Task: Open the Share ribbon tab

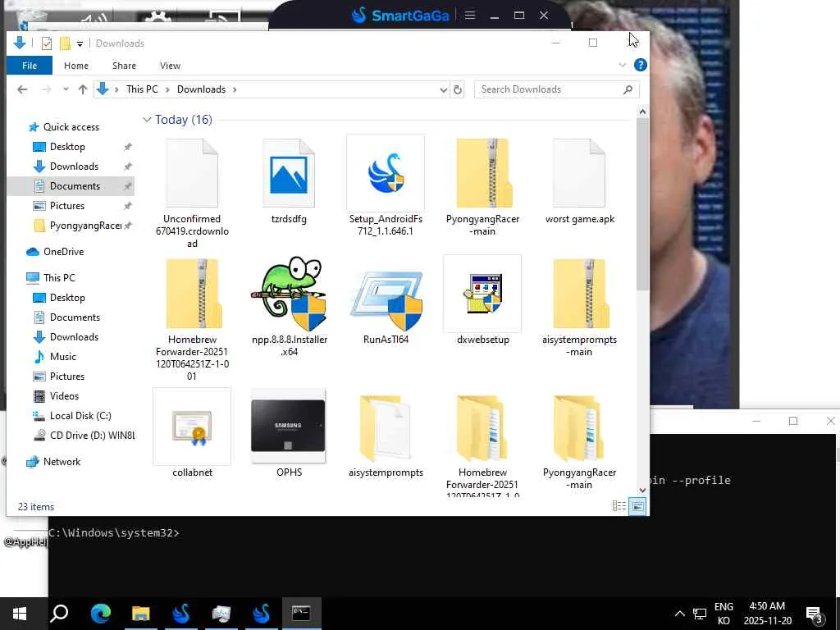Action: coord(124,66)
